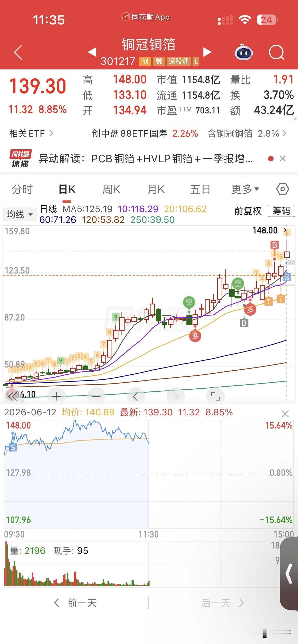Expand chart to fullscreen
Image resolution: width=298 pixels, height=644 pixels.
pos(215,396)
